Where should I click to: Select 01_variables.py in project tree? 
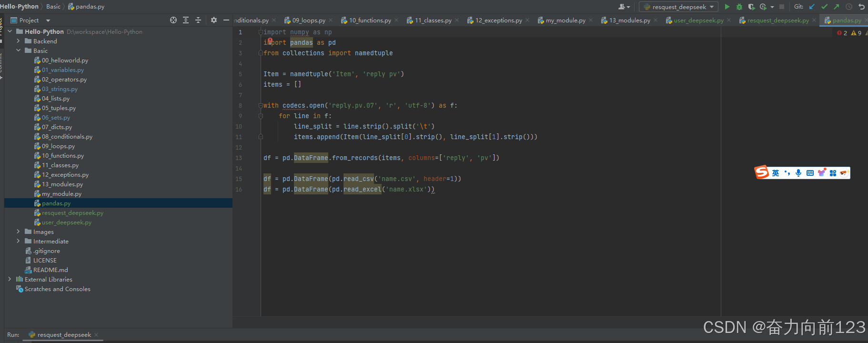tap(62, 70)
